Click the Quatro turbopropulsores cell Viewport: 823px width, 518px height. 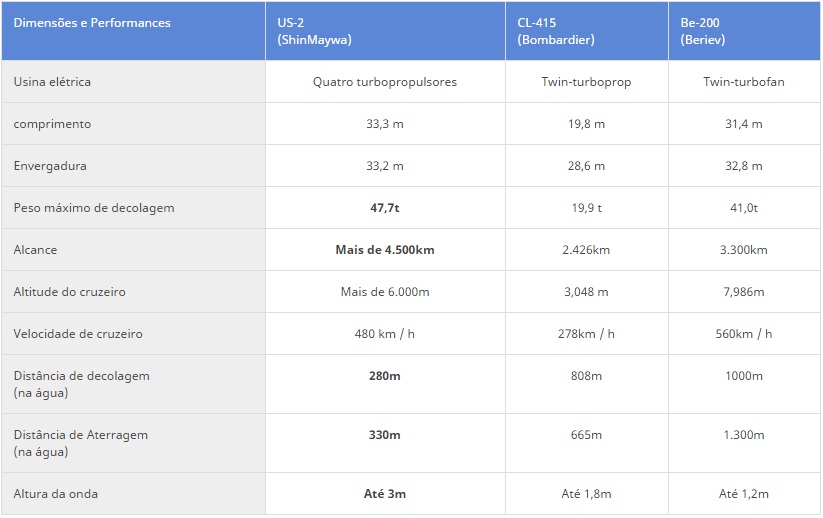pos(385,82)
